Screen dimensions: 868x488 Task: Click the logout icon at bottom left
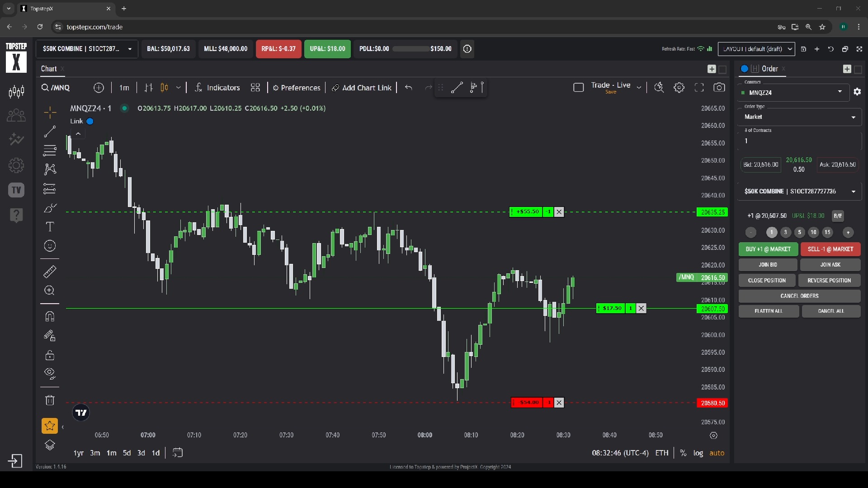click(x=15, y=461)
